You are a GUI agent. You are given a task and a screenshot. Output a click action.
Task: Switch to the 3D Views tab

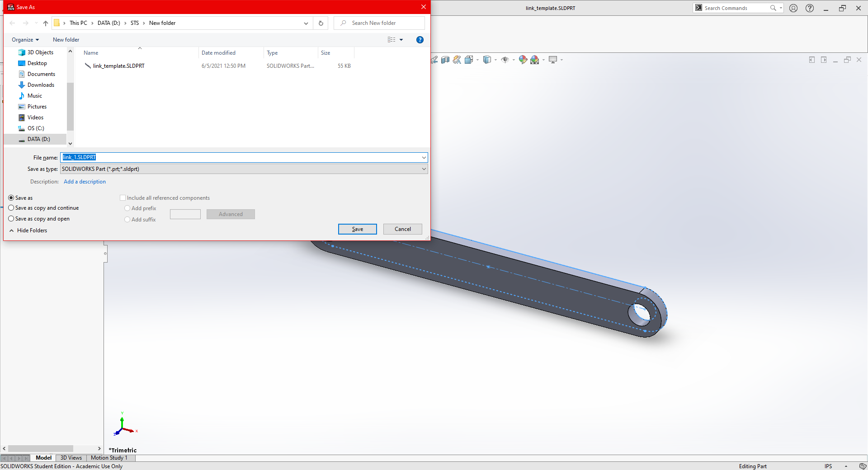(x=71, y=458)
